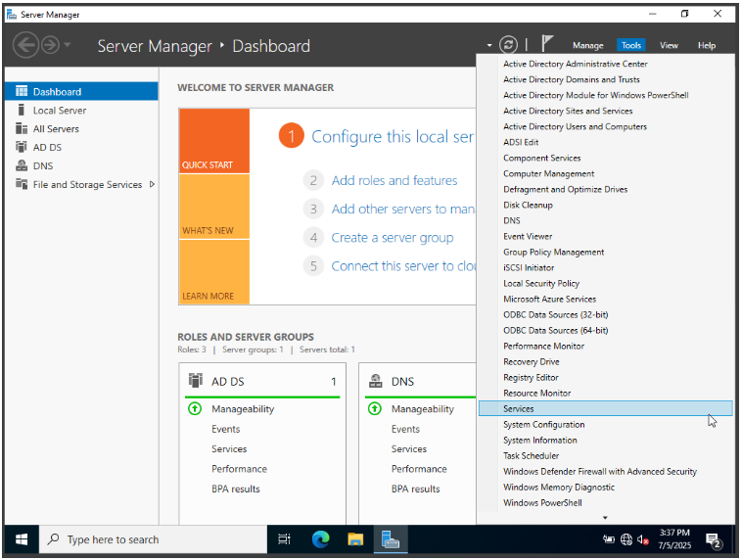
Task: Open Windows Defender Firewall with Advanced Security
Action: 600,471
